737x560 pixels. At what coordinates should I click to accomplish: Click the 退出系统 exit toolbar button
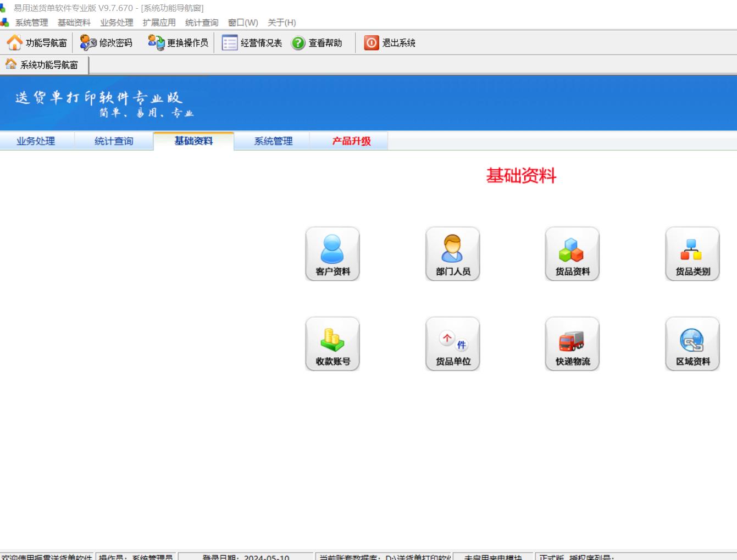(x=390, y=43)
